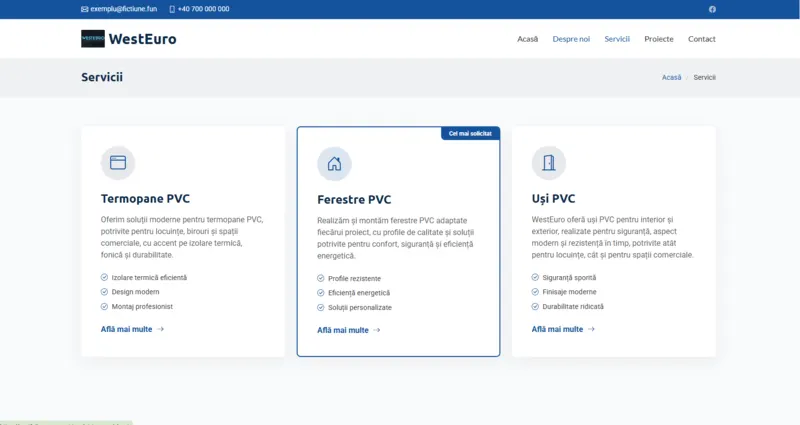Click the Finisaje moderne text

point(569,292)
